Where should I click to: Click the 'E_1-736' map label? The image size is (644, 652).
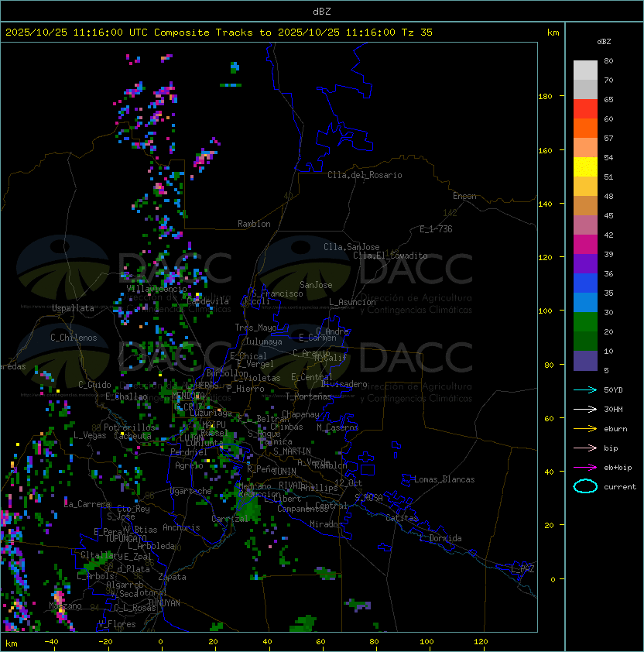[436, 229]
